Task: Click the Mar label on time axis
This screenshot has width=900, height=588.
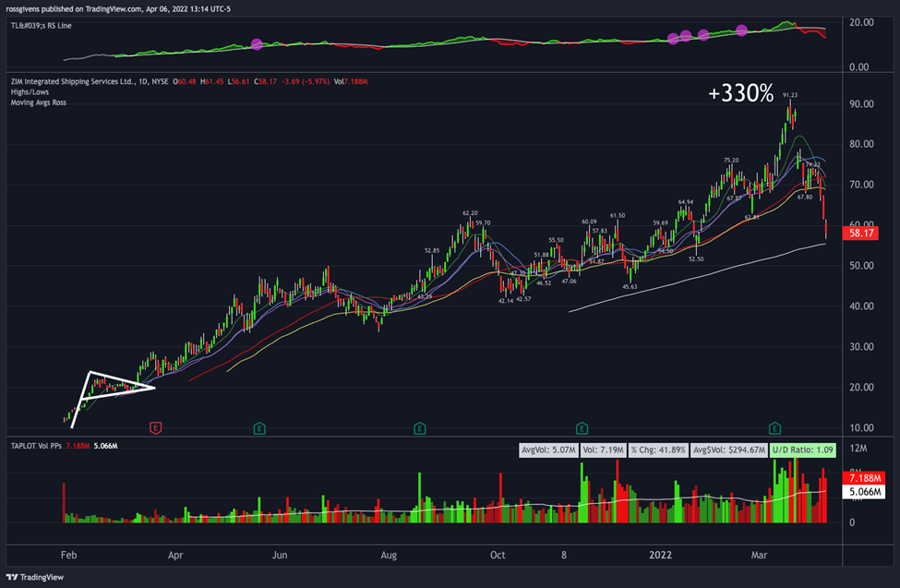Action: pos(759,555)
